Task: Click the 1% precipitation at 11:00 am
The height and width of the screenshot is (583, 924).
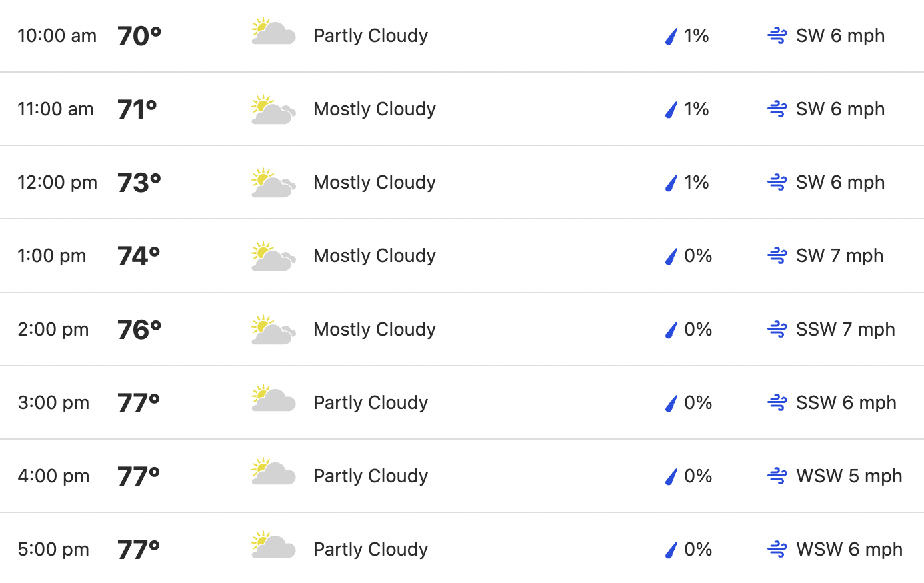Action: coord(696,109)
